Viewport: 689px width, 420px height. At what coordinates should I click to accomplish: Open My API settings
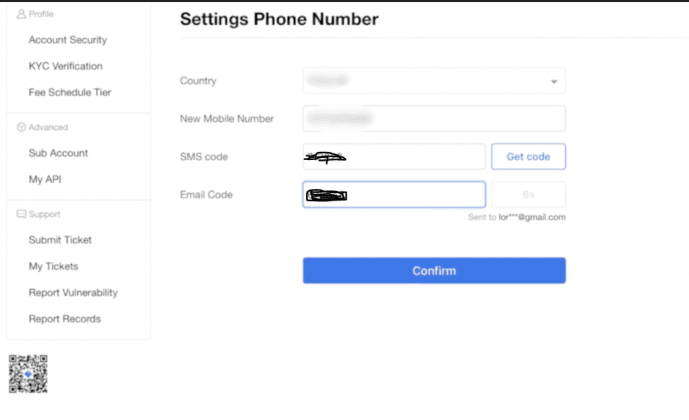pos(45,179)
